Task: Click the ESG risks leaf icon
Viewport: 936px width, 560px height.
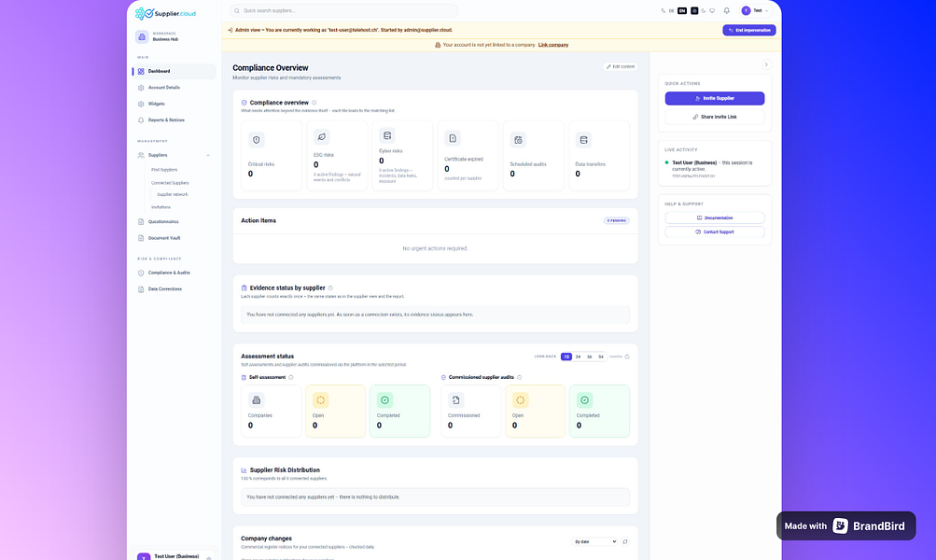Action: click(321, 136)
